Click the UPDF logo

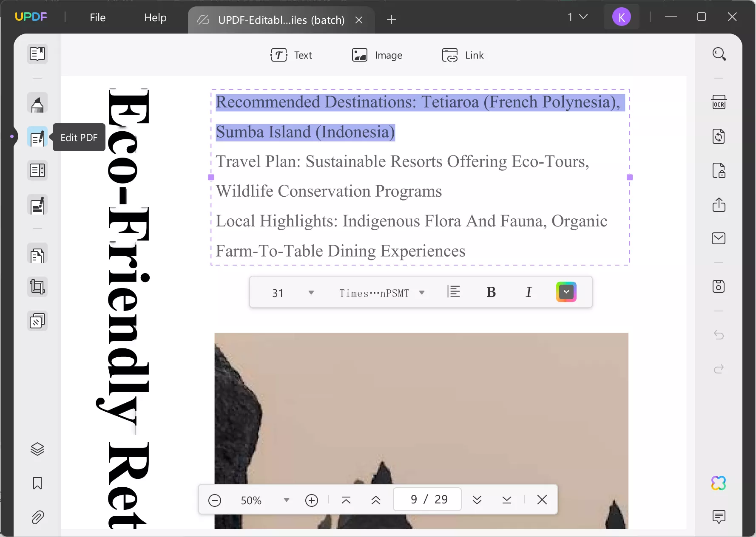click(31, 17)
